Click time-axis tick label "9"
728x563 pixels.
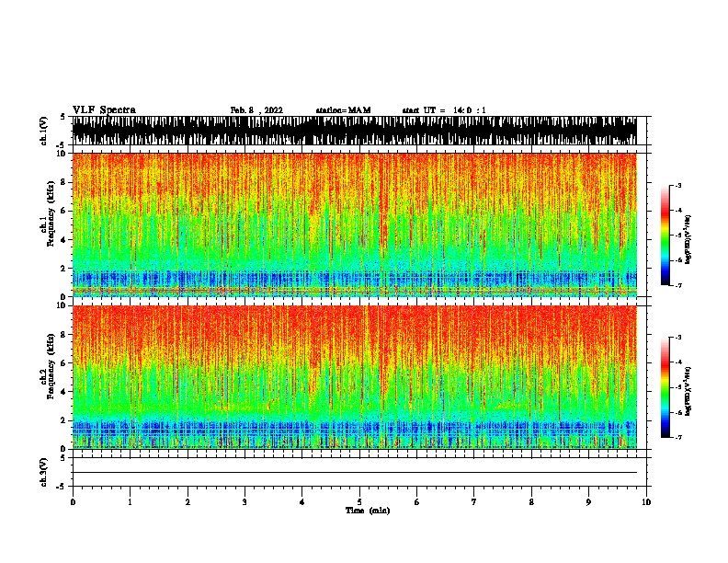[x=588, y=501]
